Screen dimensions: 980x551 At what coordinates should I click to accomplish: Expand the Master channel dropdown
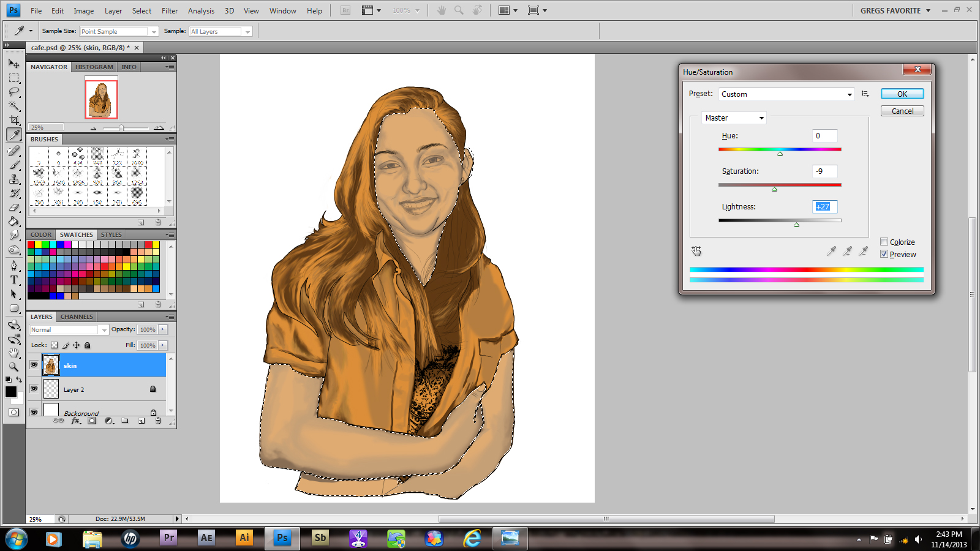[734, 118]
